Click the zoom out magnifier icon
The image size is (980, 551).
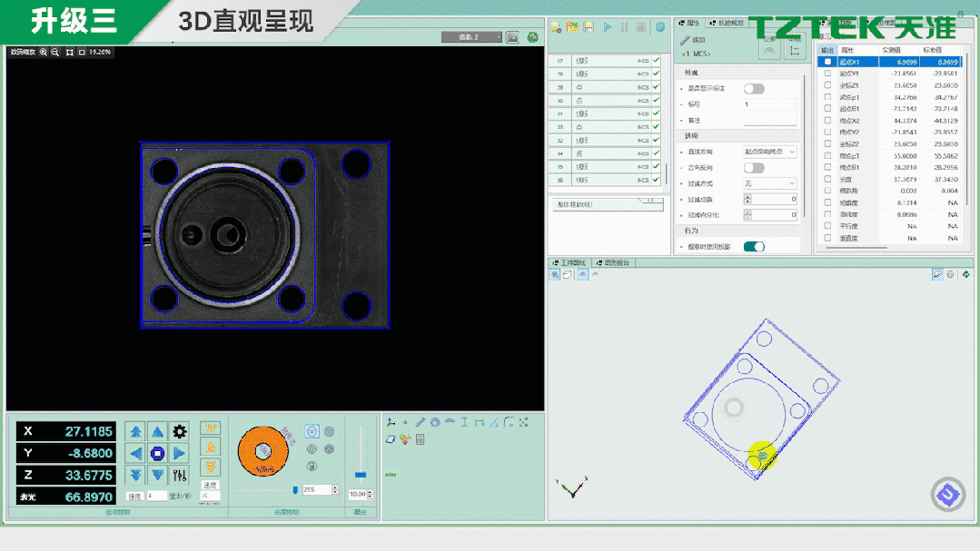pos(55,53)
